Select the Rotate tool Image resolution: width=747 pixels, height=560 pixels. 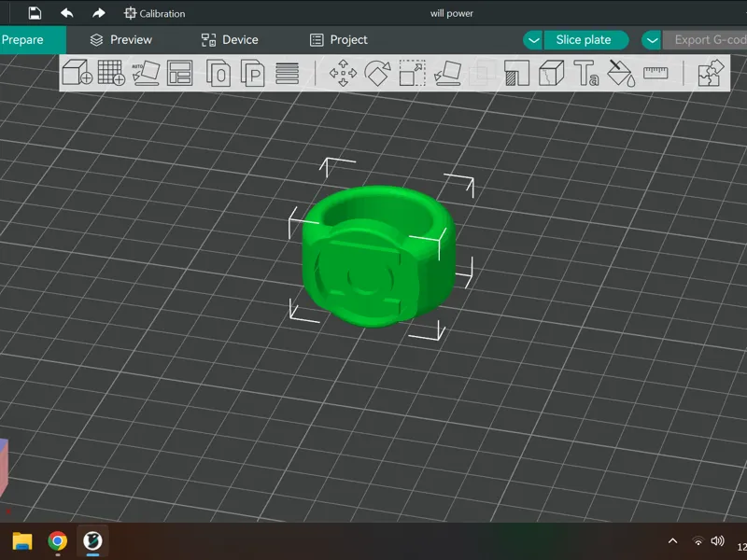click(x=377, y=73)
